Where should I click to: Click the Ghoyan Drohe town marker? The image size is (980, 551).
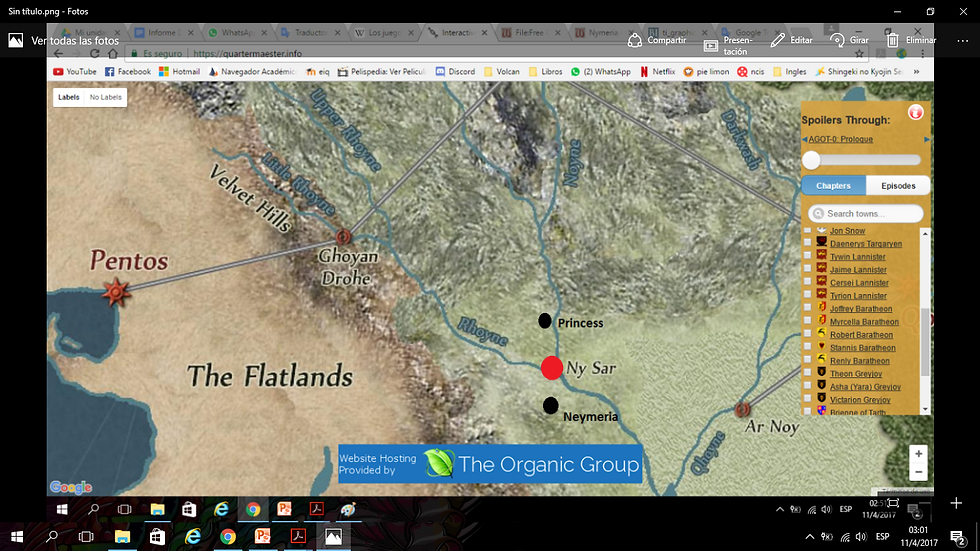click(342, 237)
